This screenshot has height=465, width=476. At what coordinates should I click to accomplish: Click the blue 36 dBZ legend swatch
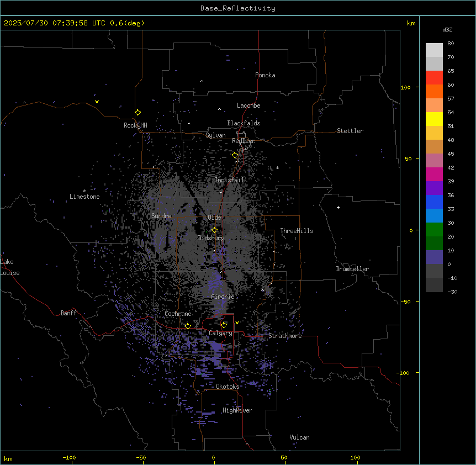(x=434, y=202)
